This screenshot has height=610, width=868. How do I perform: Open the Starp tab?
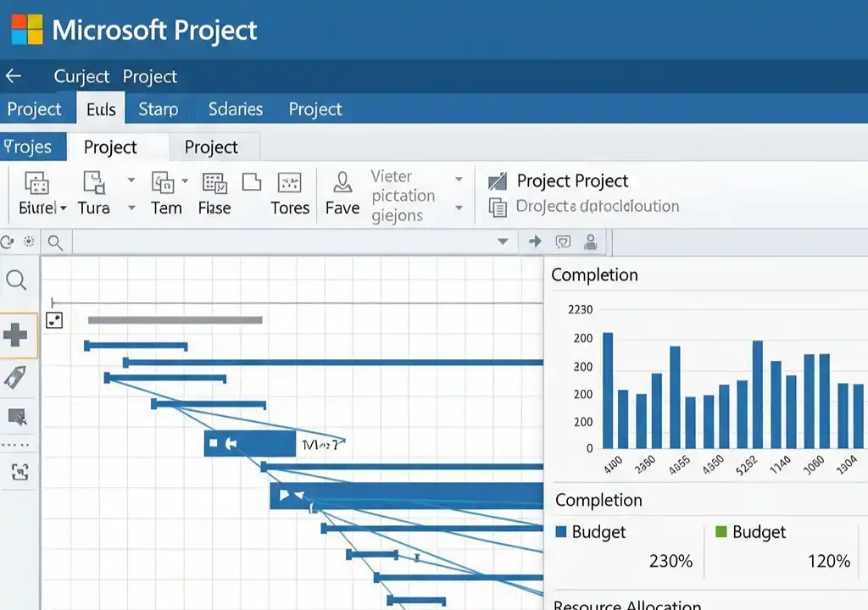159,108
